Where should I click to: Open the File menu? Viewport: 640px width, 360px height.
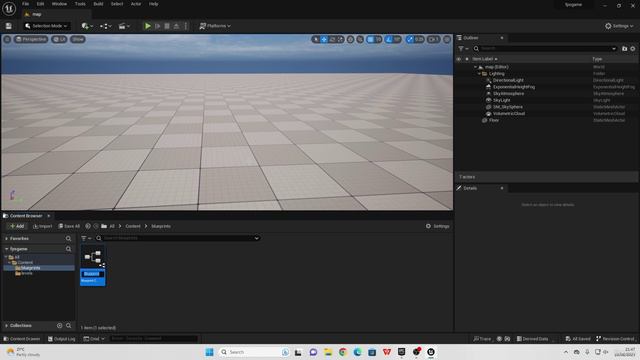(25, 4)
